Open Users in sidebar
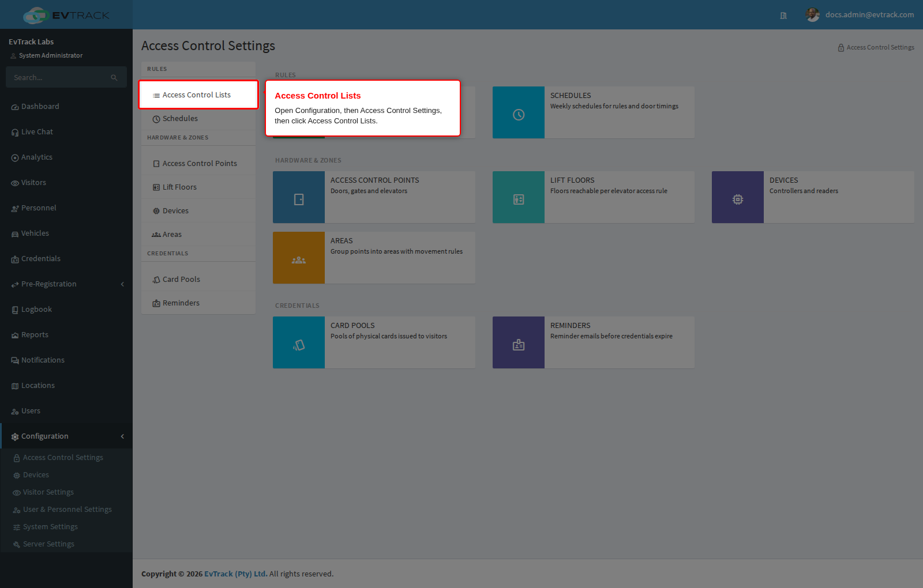The width and height of the screenshot is (923, 588). click(66, 411)
